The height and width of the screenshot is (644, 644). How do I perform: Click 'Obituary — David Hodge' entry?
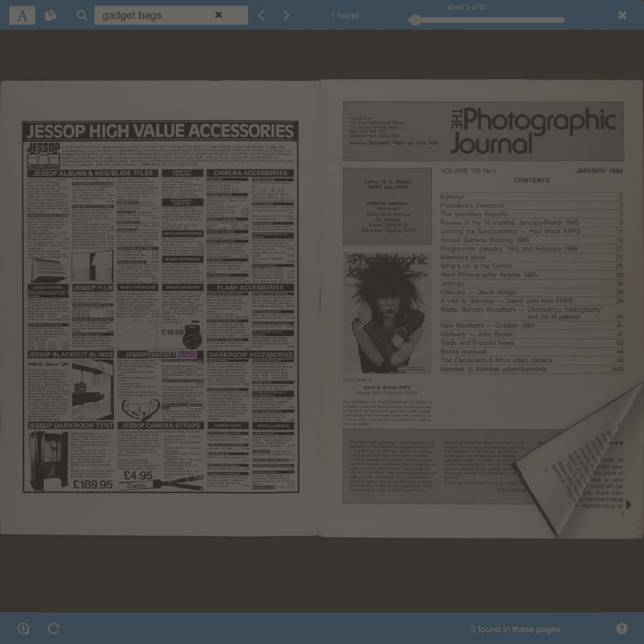pos(531,292)
